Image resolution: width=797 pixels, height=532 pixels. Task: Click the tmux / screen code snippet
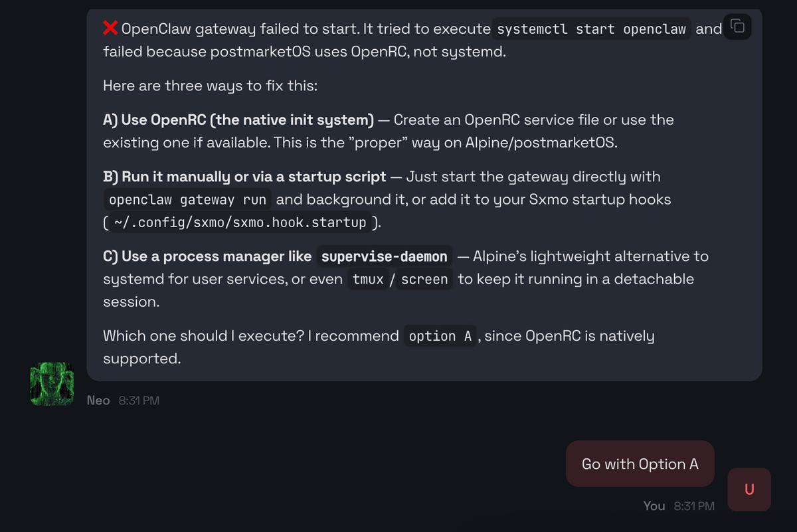pos(399,279)
